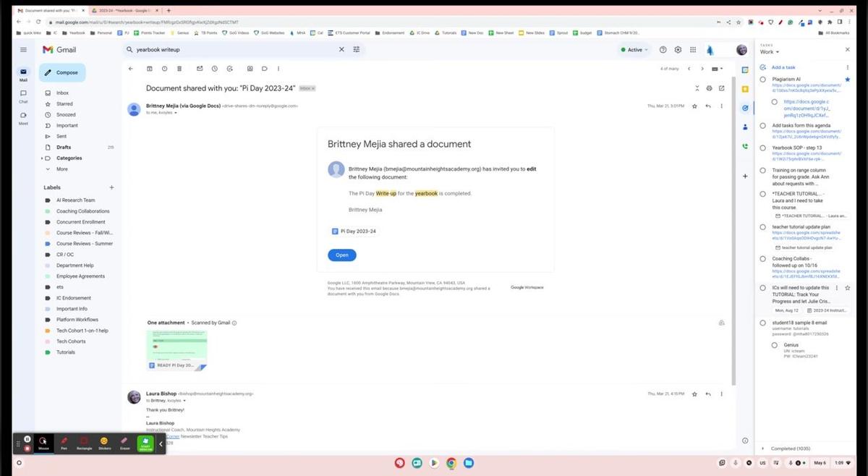The width and height of the screenshot is (868, 476).
Task: Mark 'Training on range column' task complete
Action: (x=763, y=171)
